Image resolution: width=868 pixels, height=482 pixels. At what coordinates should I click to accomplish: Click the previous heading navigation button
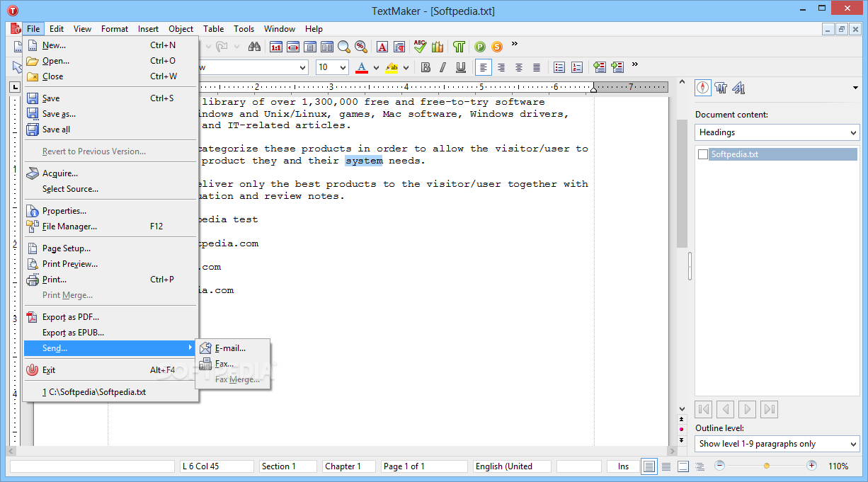[725, 409]
